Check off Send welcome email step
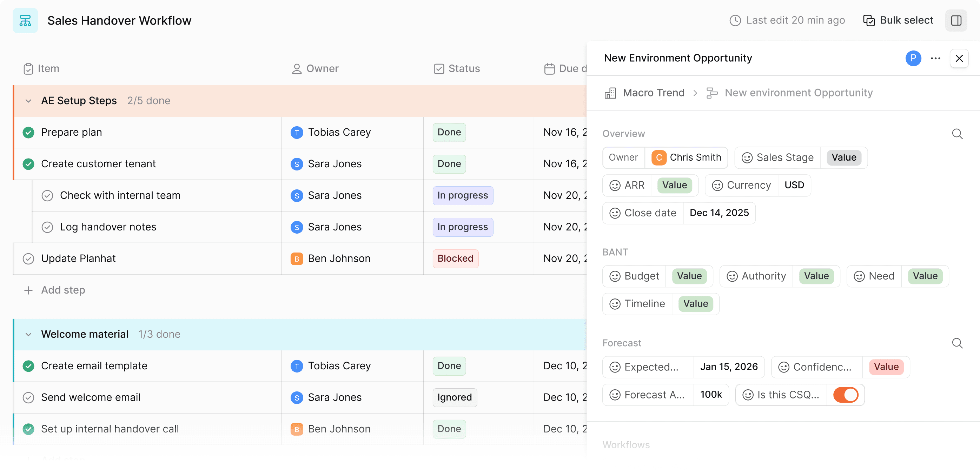 click(28, 397)
